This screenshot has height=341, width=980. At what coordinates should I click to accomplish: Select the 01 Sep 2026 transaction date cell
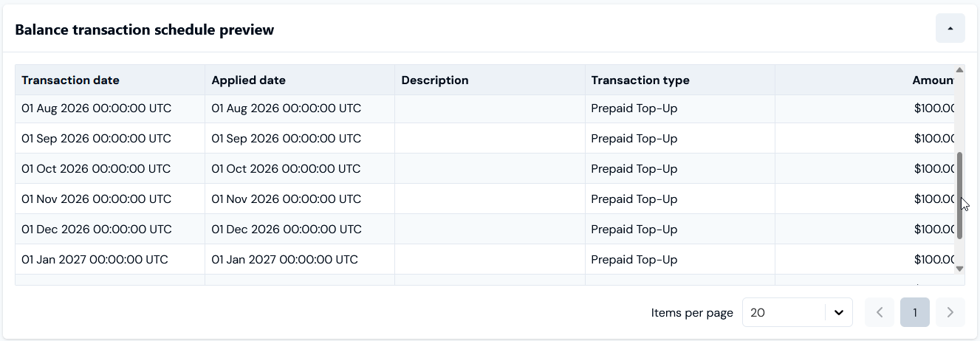point(110,138)
